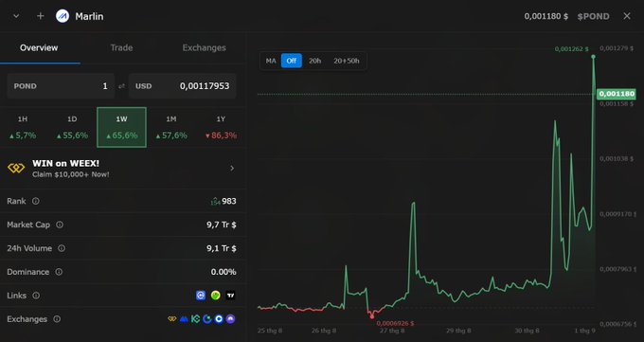The width and height of the screenshot is (644, 342).
Task: Show info about Market Cap
Action: 60,225
